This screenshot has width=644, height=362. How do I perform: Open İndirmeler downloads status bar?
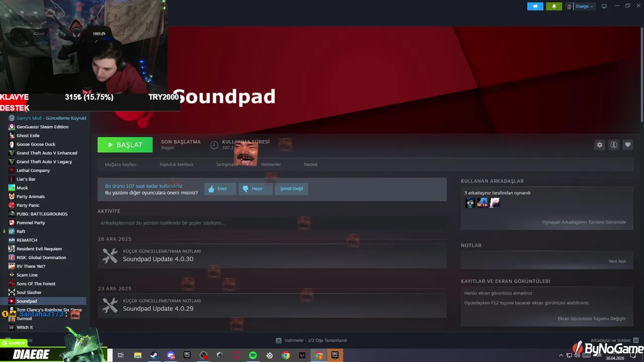[x=312, y=340]
